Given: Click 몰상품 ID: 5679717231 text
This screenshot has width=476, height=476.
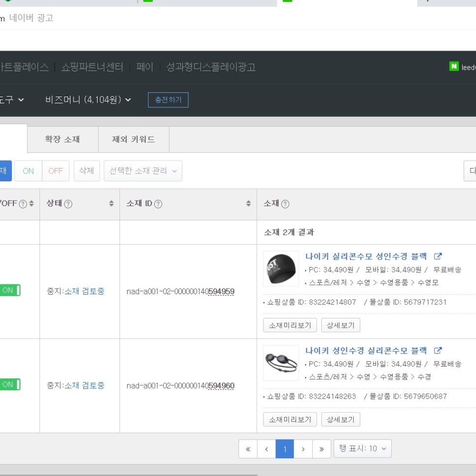Looking at the screenshot, I should (408, 302).
